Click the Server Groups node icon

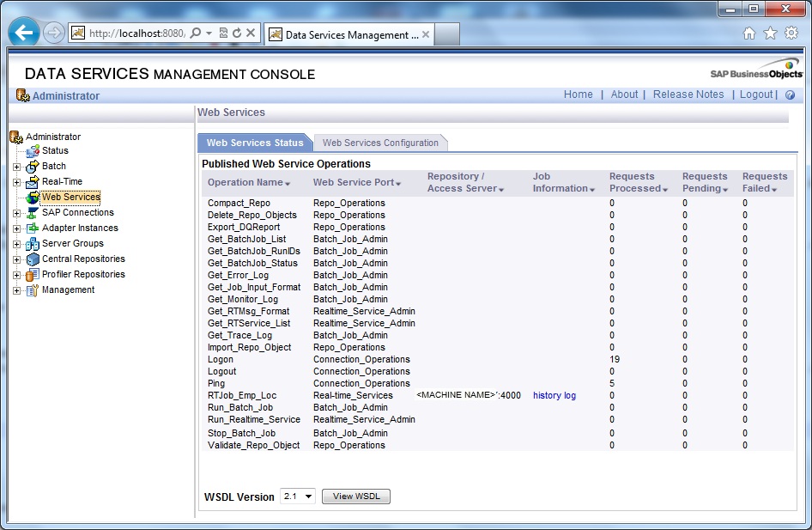click(x=33, y=243)
